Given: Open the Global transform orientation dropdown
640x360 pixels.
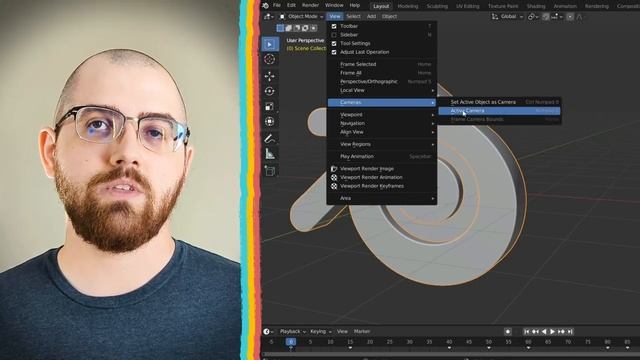Looking at the screenshot, I should point(508,16).
